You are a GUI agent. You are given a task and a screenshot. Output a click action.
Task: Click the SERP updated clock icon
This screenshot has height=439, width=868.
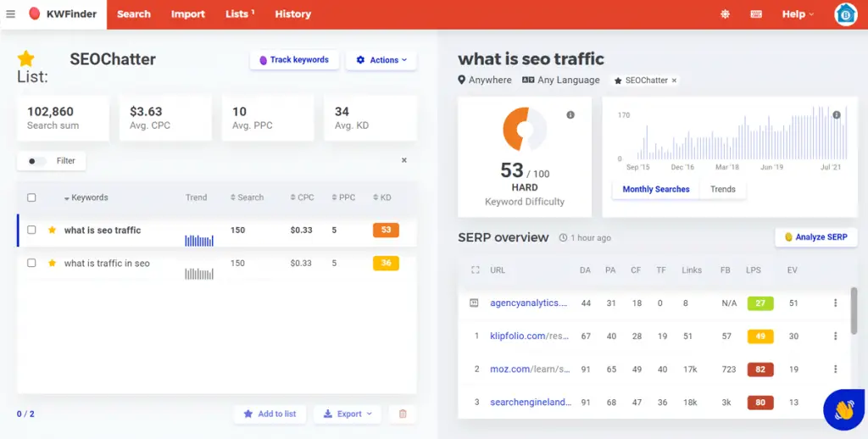[563, 238]
